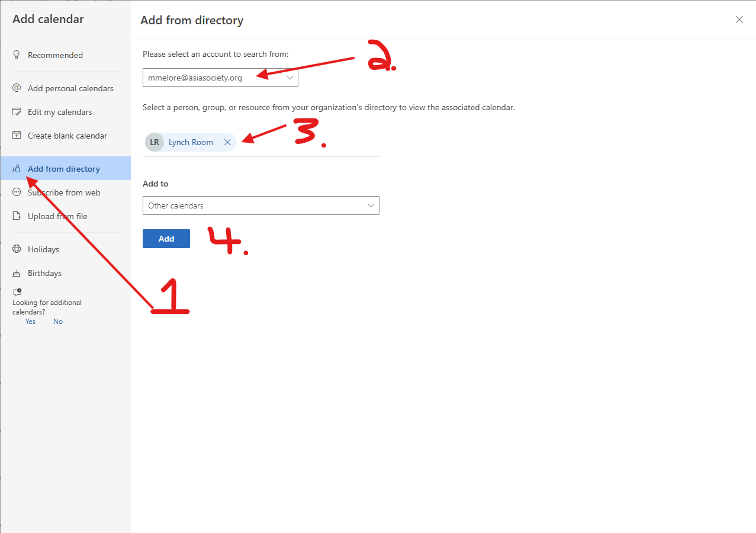The image size is (756, 533).
Task: Click the Edit my calendars pencil icon
Action: tap(17, 112)
